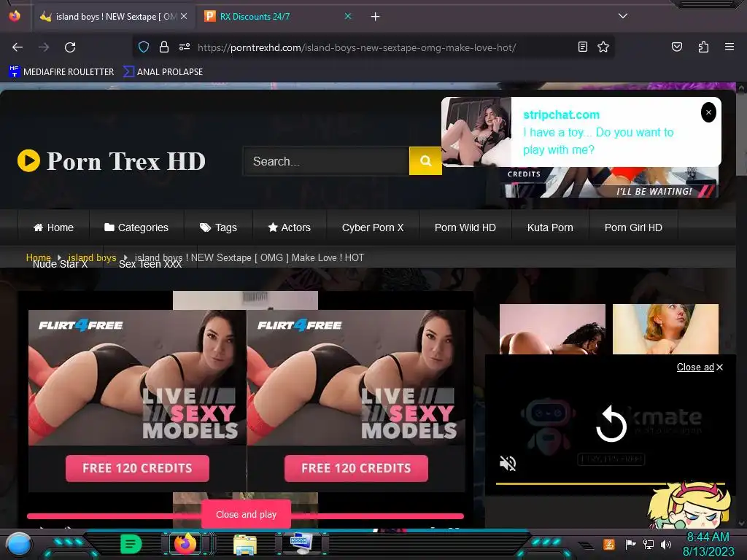Toggle reader view icon in address bar

click(583, 47)
